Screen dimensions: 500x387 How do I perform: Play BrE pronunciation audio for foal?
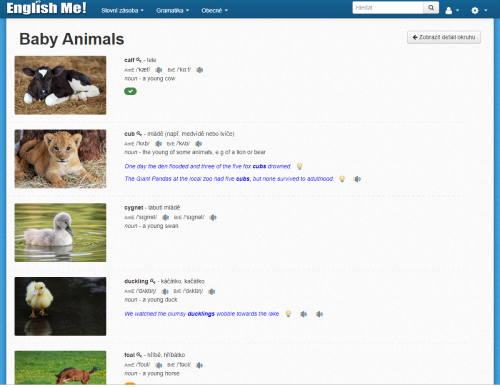(x=199, y=365)
